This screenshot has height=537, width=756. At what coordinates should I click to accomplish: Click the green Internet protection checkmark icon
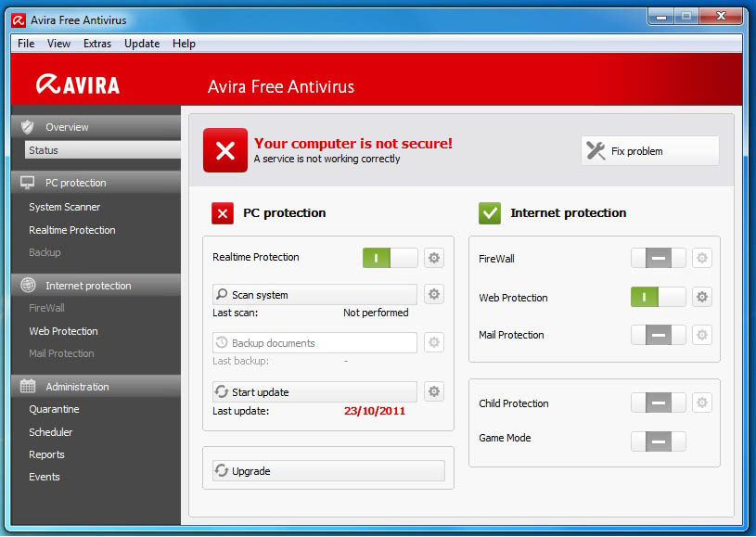click(489, 213)
